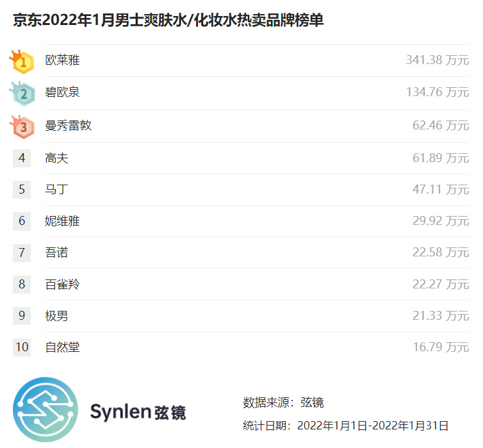This screenshot has width=483, height=448.
Task: Click the Synlen 弦镜 wordmark
Action: point(138,411)
